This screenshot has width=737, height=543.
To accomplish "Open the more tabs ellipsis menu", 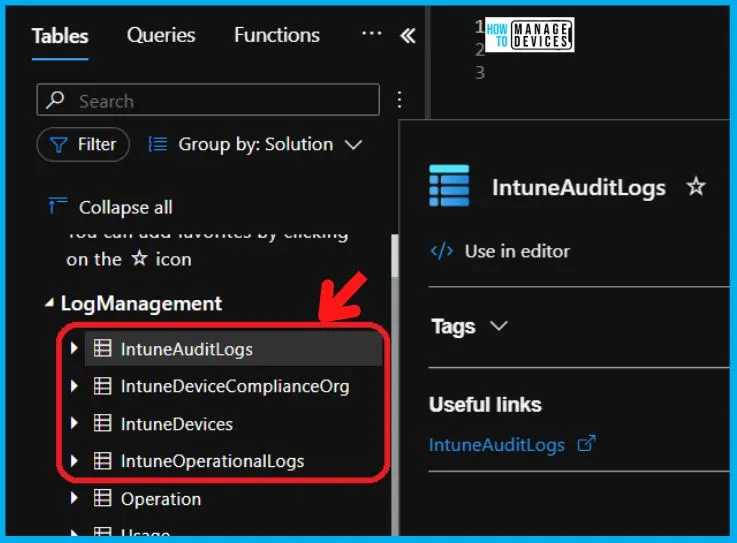I will 371,33.
